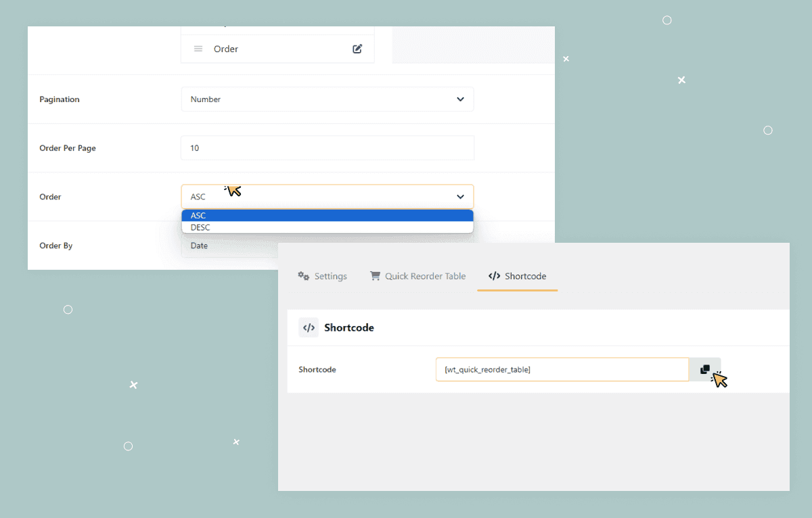Click the code icon beside the Shortcode heading

coord(309,327)
